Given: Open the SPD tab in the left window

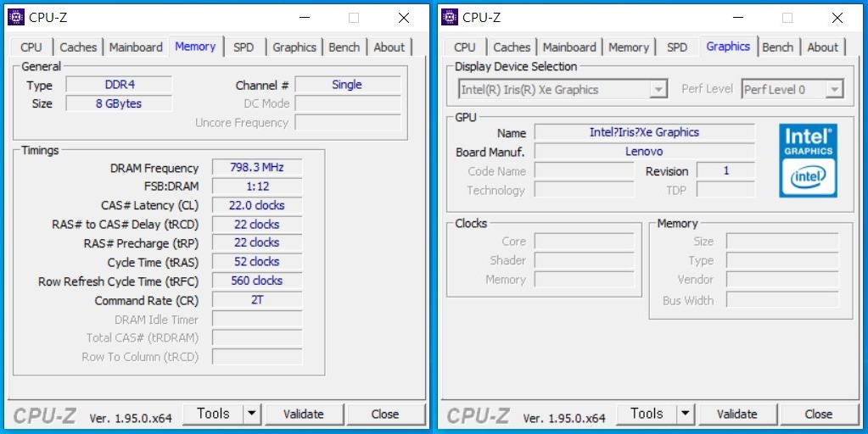Looking at the screenshot, I should point(244,47).
